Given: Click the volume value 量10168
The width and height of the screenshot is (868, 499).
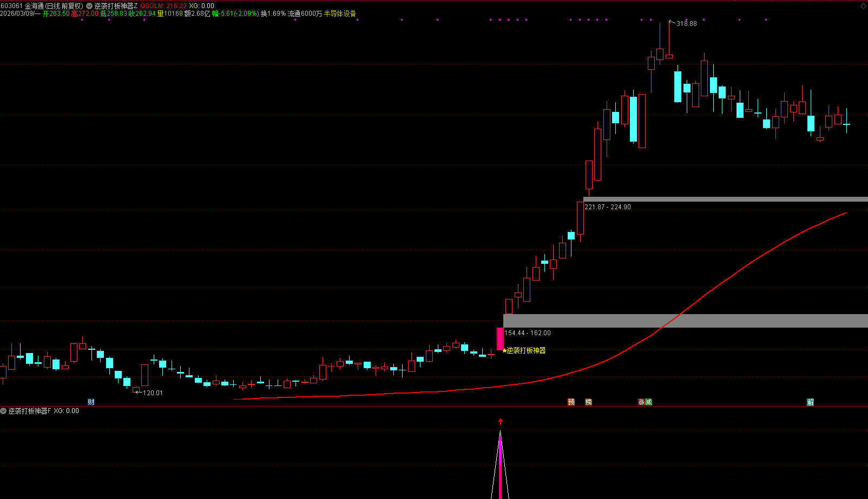Looking at the screenshot, I should [170, 14].
